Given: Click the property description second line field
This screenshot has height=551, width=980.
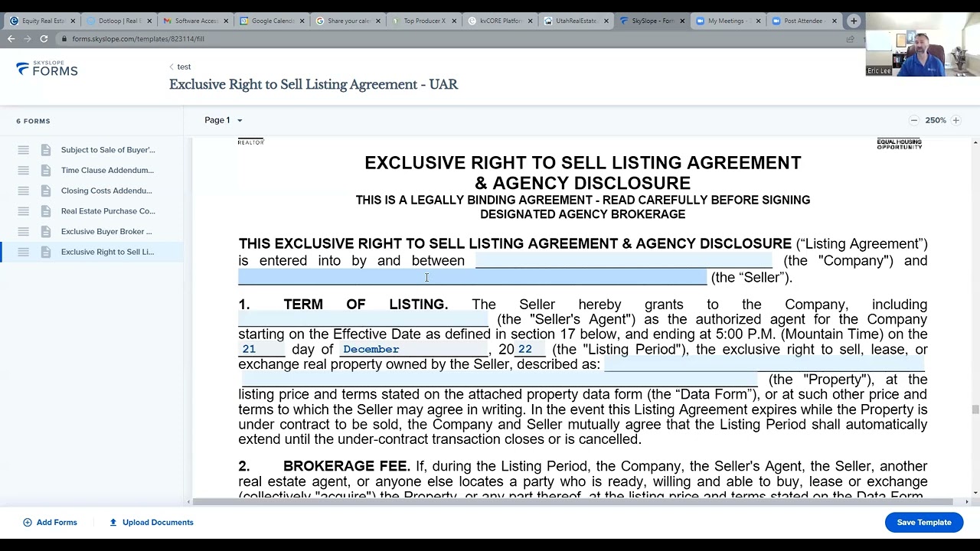Looking at the screenshot, I should click(x=498, y=380).
